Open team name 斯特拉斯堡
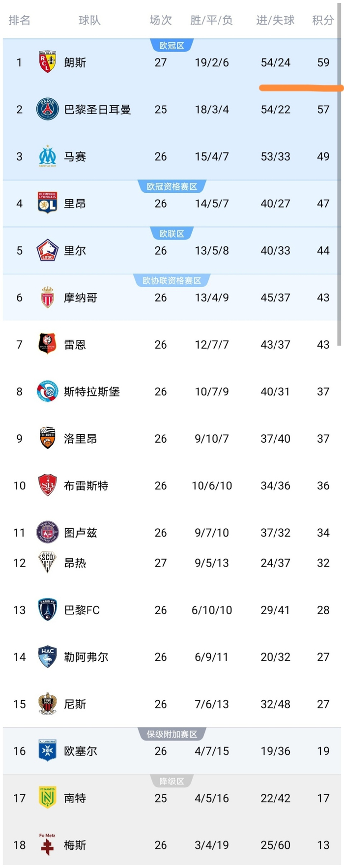Screen dimensions: 344x868 coord(92,391)
